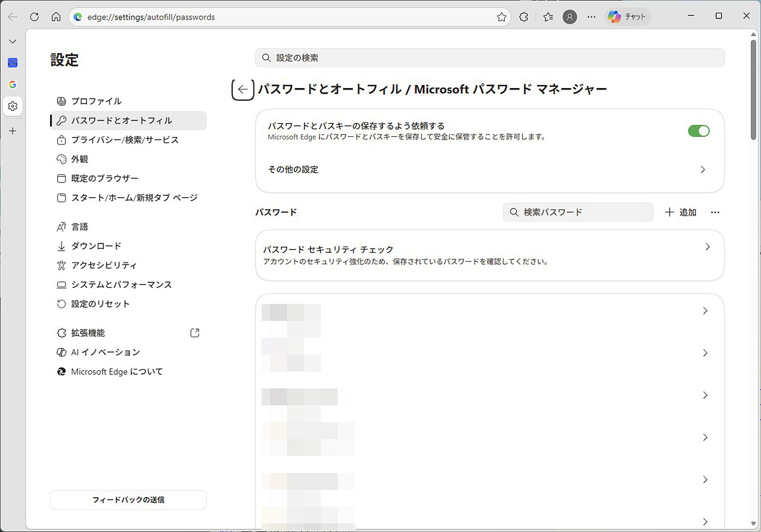Open the Copilot チャット button
The image size is (761, 532).
point(627,17)
